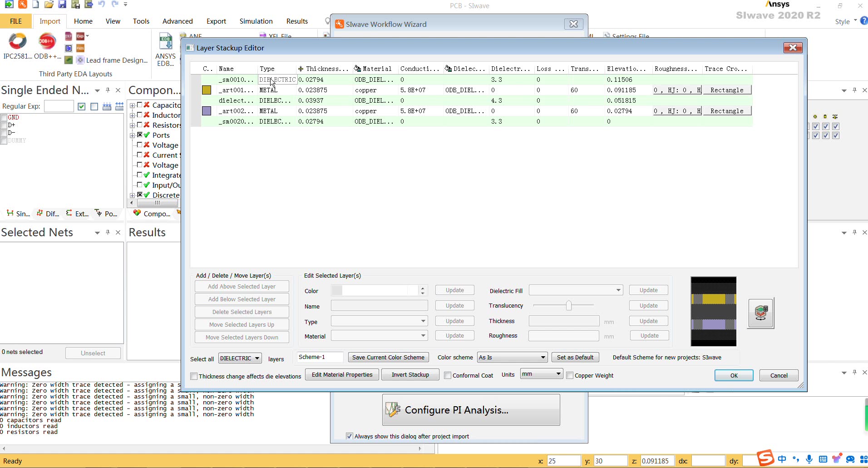Toggle the Capacitors tree checkbox
This screenshot has height=468, width=868.
[x=140, y=105]
